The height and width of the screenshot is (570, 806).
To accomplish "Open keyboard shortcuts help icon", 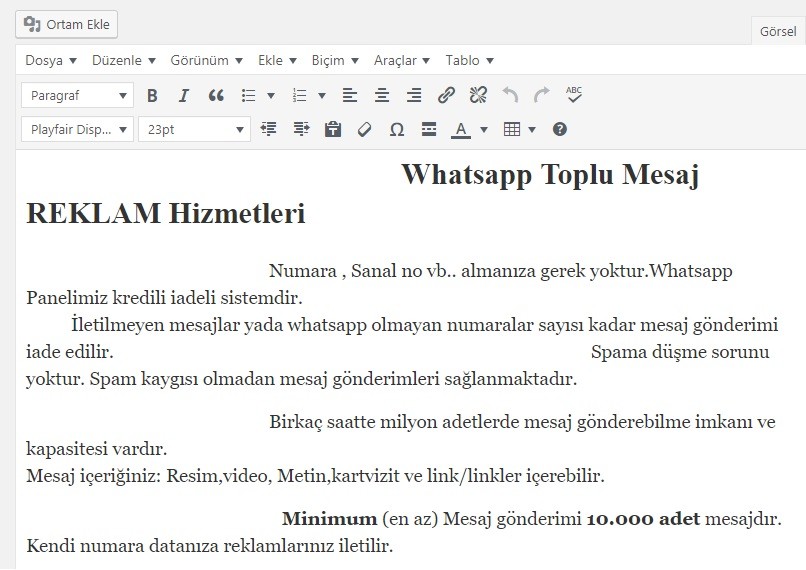I will (560, 129).
